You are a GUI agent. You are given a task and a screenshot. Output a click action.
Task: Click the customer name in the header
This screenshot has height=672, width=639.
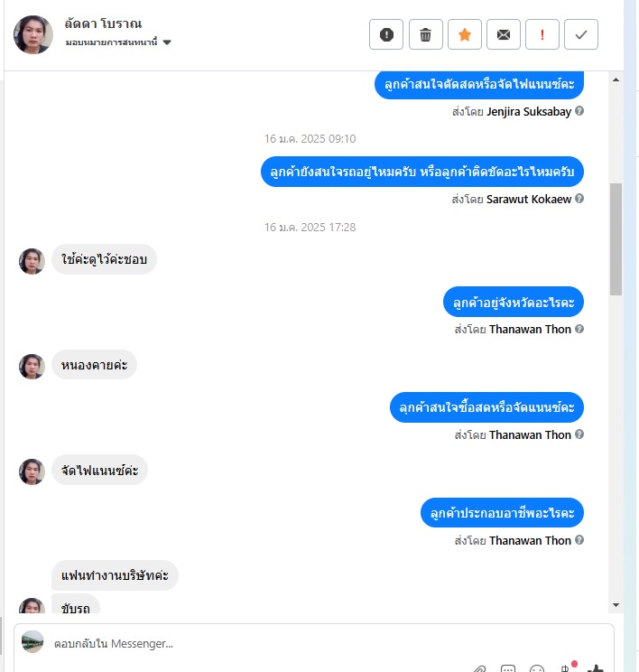[103, 23]
